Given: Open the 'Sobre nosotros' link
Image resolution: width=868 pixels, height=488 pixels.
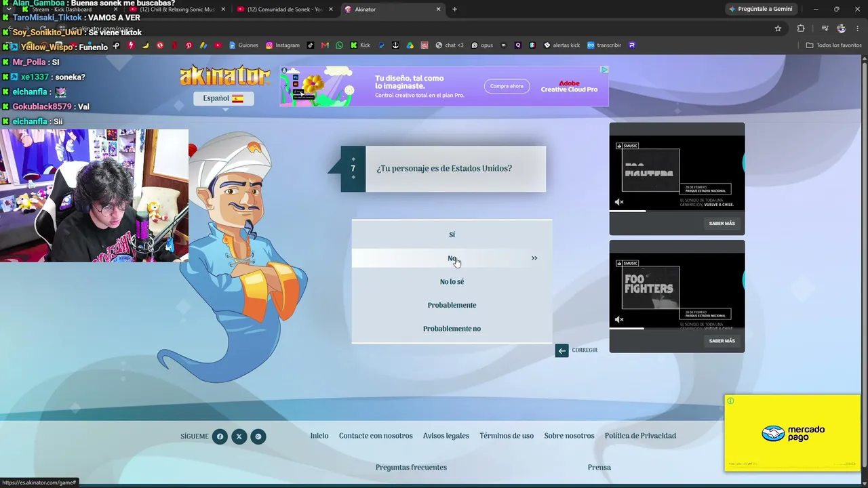Looking at the screenshot, I should pos(569,436).
